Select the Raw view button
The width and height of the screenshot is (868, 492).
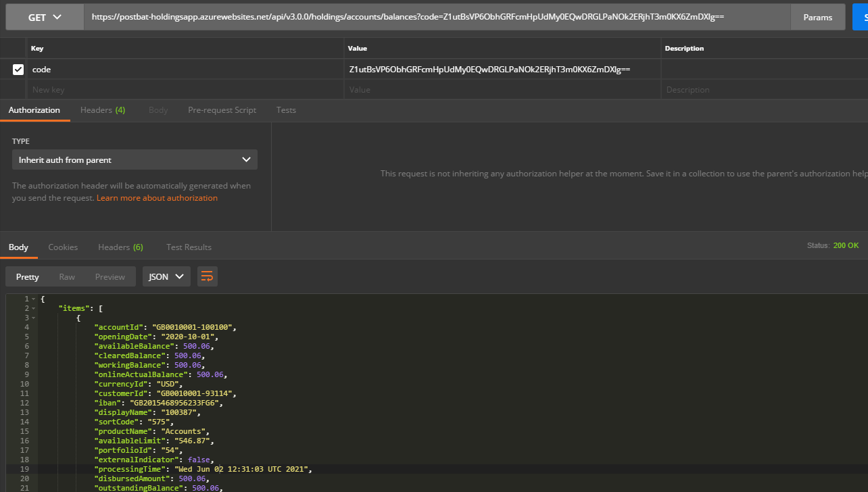tap(67, 277)
